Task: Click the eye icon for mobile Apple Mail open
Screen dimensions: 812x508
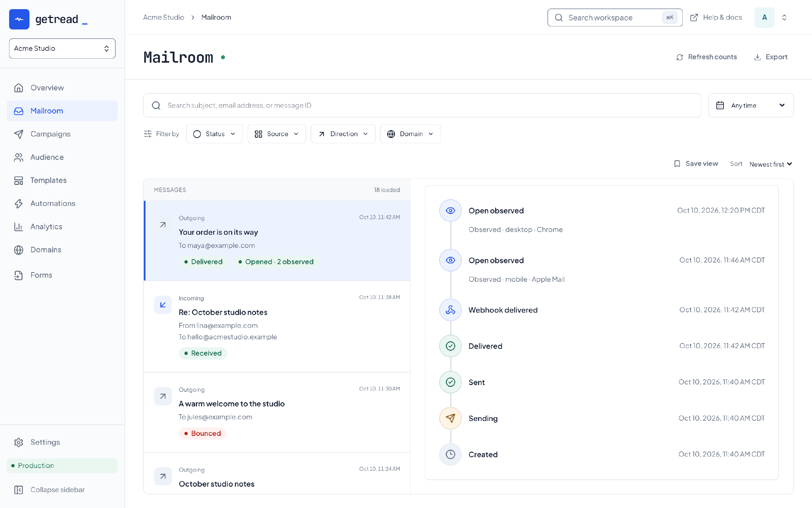Action: (x=450, y=260)
